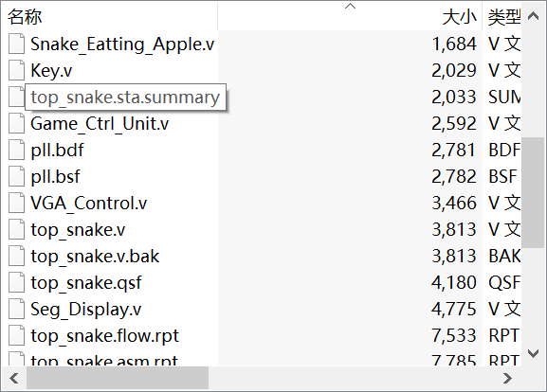Viewport: 547px width, 392px height.
Task: Select the pll.bdf file icon
Action: (x=16, y=150)
